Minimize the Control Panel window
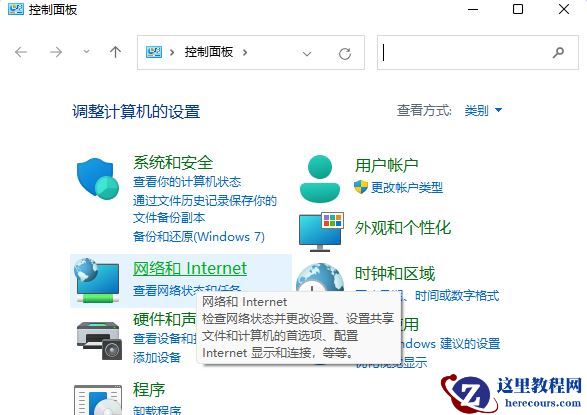 (x=473, y=9)
